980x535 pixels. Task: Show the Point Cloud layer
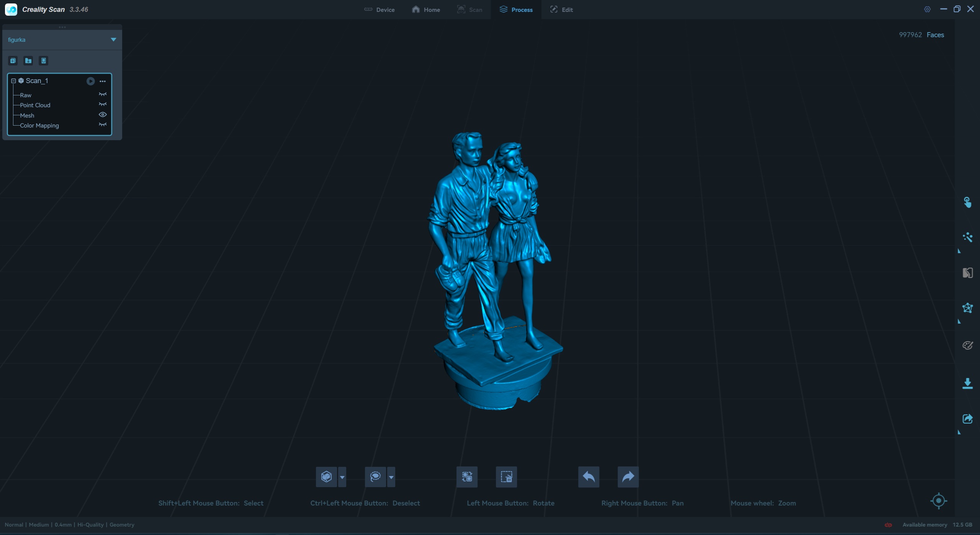[103, 105]
